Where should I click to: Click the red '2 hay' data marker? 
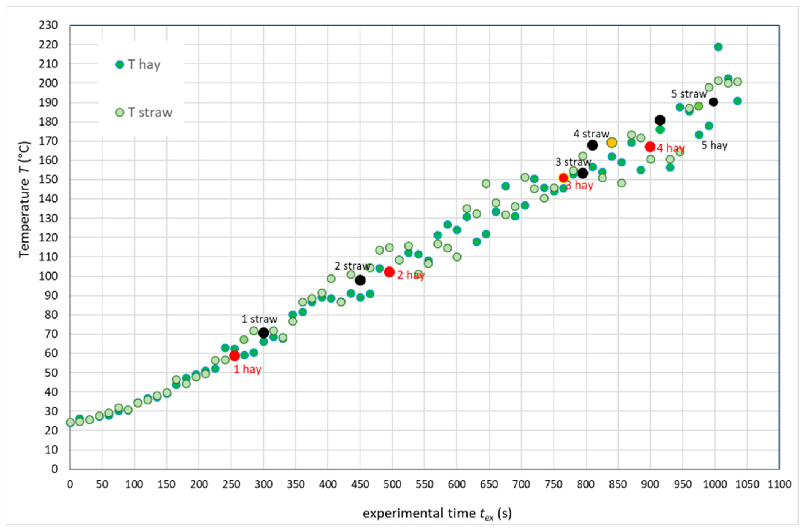(x=389, y=272)
